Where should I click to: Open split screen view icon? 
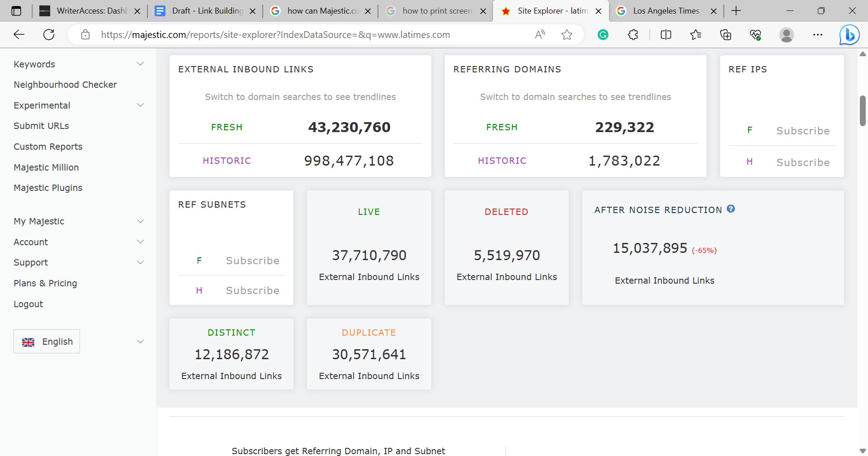[665, 34]
